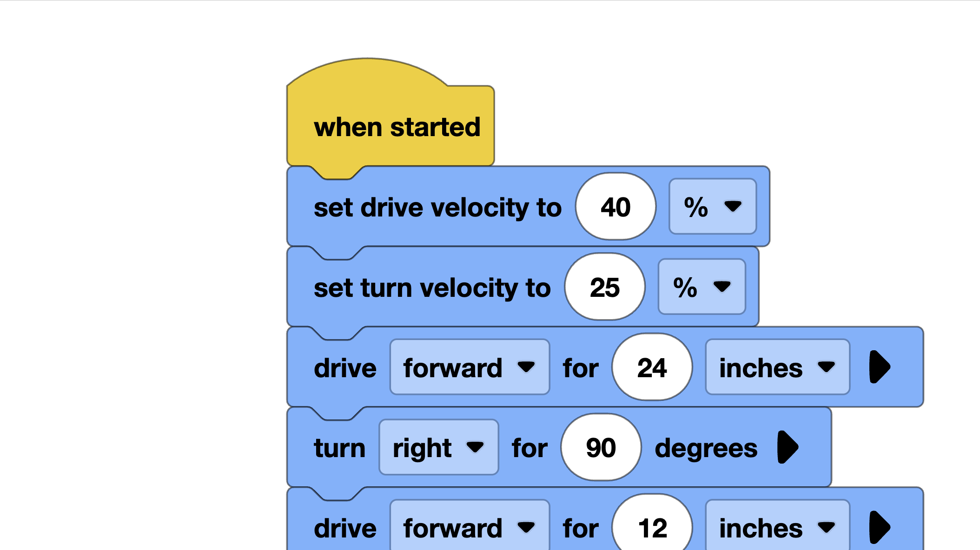Screen dimensions: 980x550
Task: Open the forward direction dropdown on first drive block
Action: pyautogui.click(x=469, y=367)
